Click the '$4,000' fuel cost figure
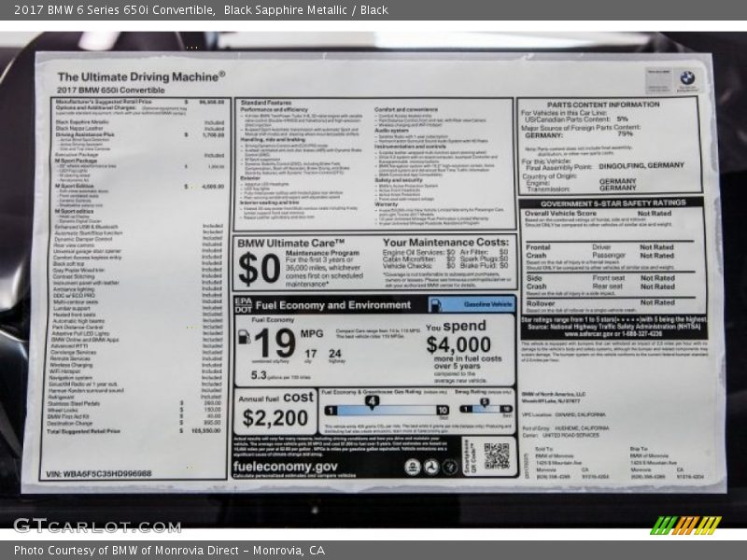The width and height of the screenshot is (747, 560). coord(458,344)
